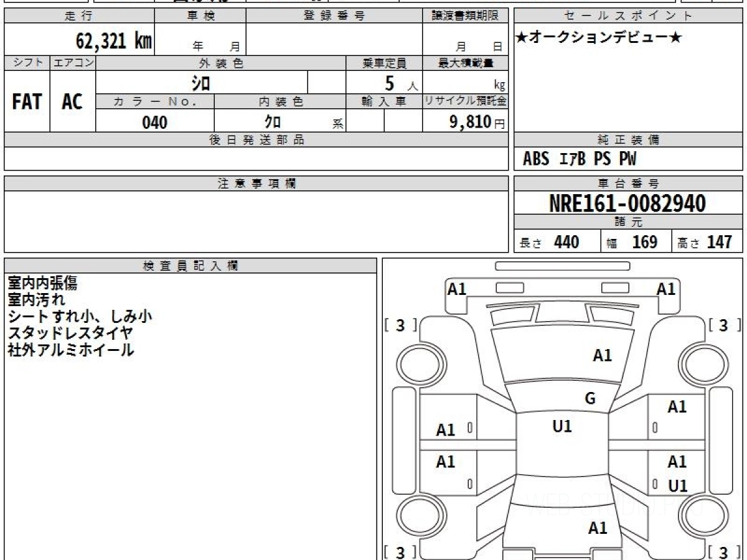Click the 高さ 147 height cell
The width and height of the screenshot is (747, 560).
coord(707,242)
